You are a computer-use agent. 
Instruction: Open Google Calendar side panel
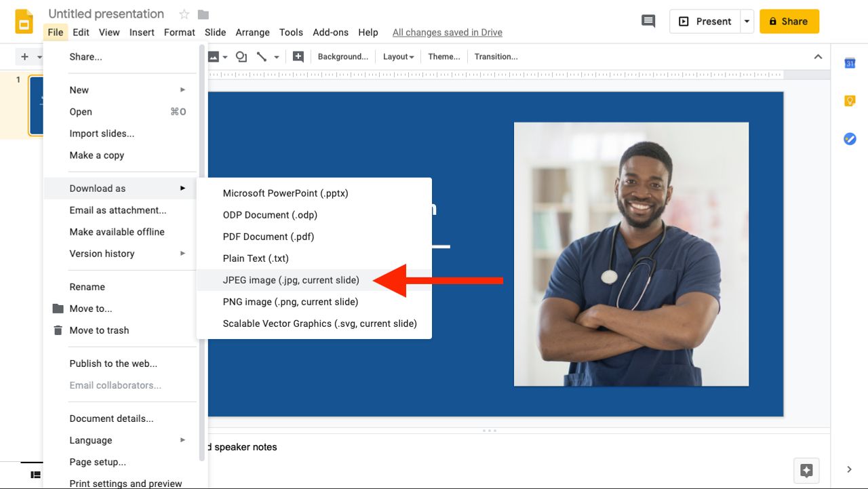coord(850,63)
